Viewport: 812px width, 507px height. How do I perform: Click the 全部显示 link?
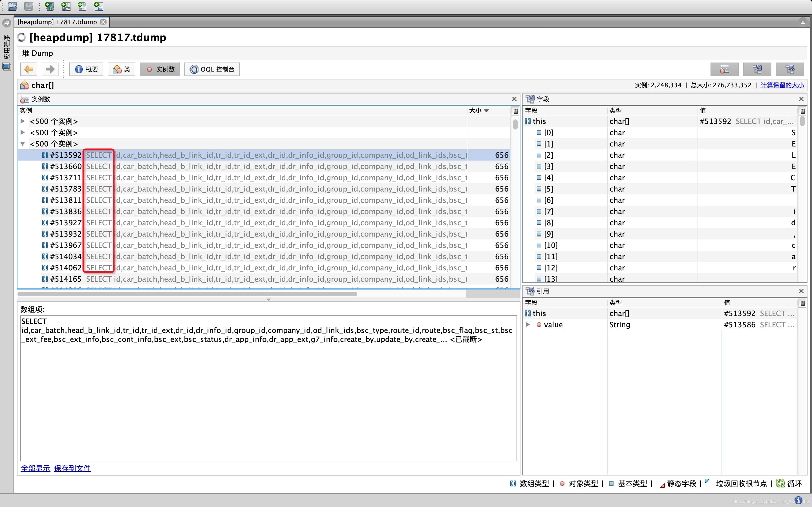35,468
